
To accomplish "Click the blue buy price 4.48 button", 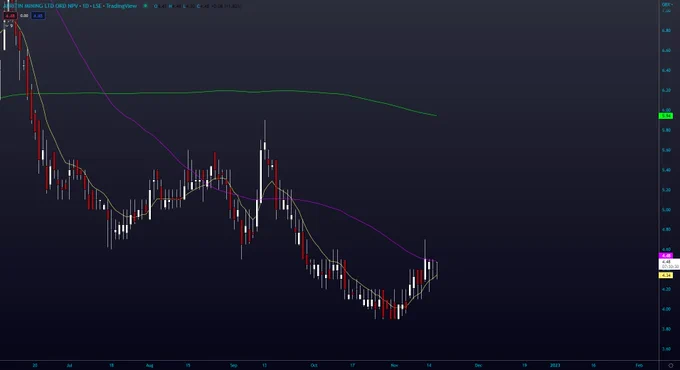I will click(38, 16).
